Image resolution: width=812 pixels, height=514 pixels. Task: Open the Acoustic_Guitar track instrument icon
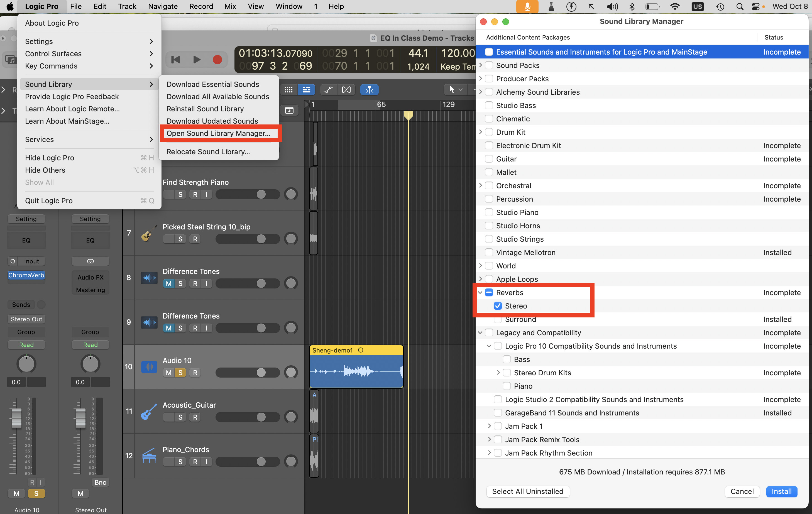coord(149,411)
